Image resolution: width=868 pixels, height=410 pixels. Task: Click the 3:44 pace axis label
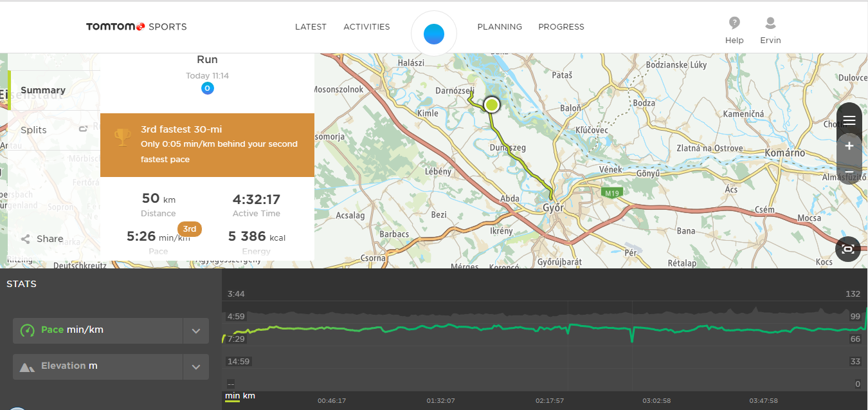(x=236, y=294)
